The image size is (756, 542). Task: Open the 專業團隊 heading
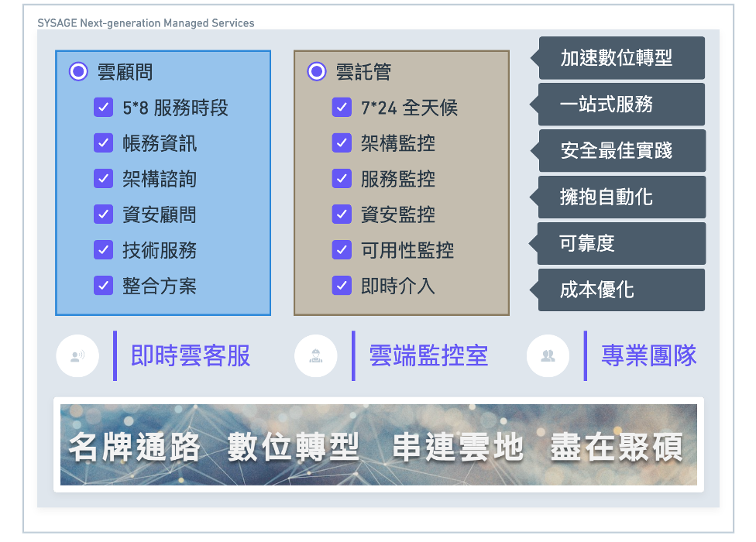point(649,356)
